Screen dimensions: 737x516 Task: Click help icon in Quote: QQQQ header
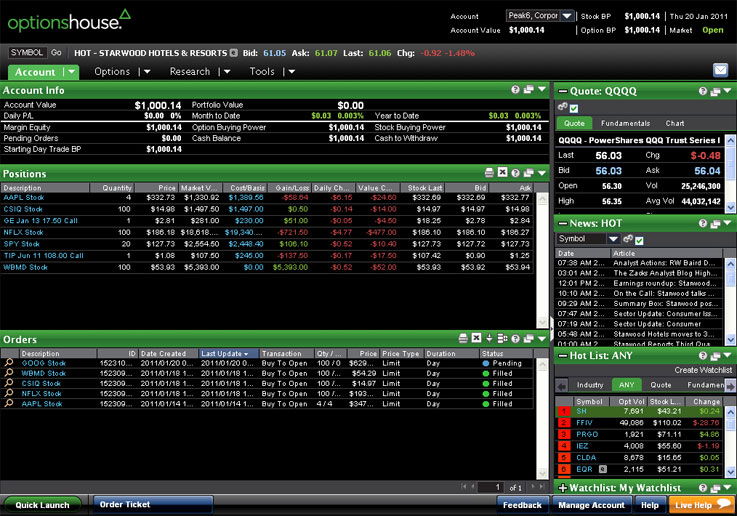pyautogui.click(x=702, y=91)
